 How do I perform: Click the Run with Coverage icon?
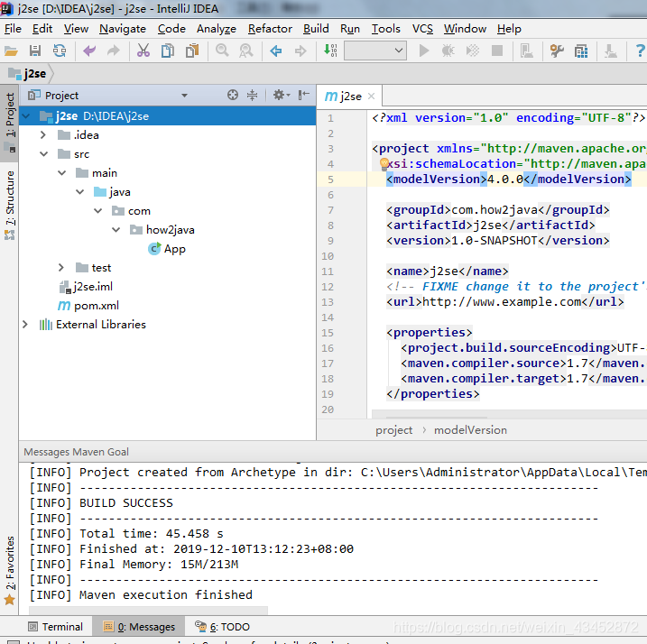(473, 51)
